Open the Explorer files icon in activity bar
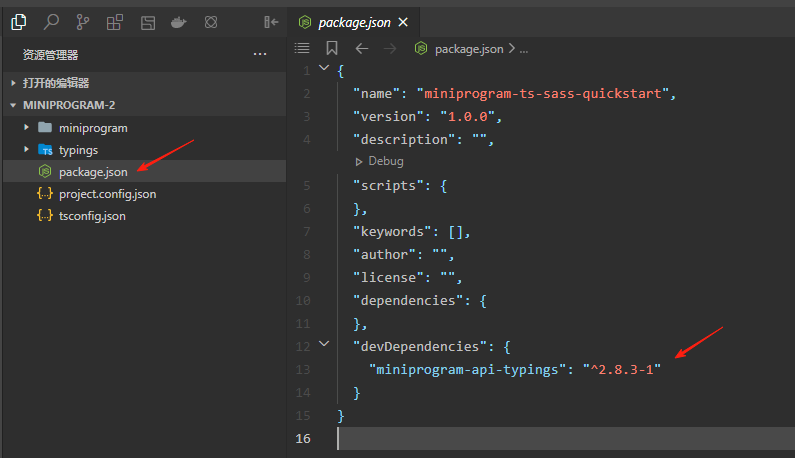Viewport: 795px width, 458px height. 19,22
